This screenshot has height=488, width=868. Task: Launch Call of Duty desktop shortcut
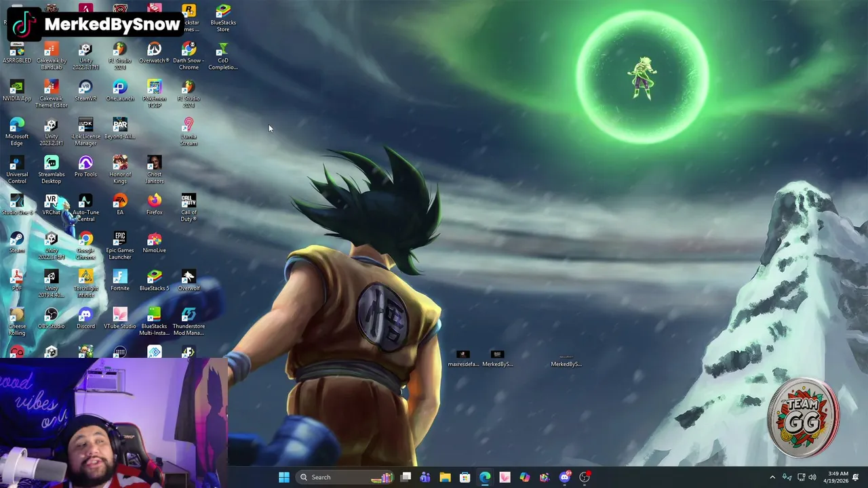coord(189,209)
